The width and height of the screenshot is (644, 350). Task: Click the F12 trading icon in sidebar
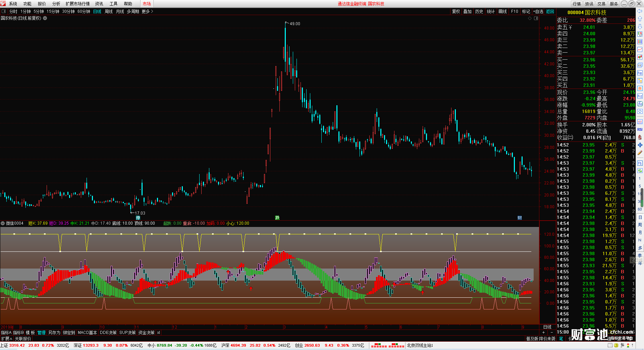(x=640, y=96)
